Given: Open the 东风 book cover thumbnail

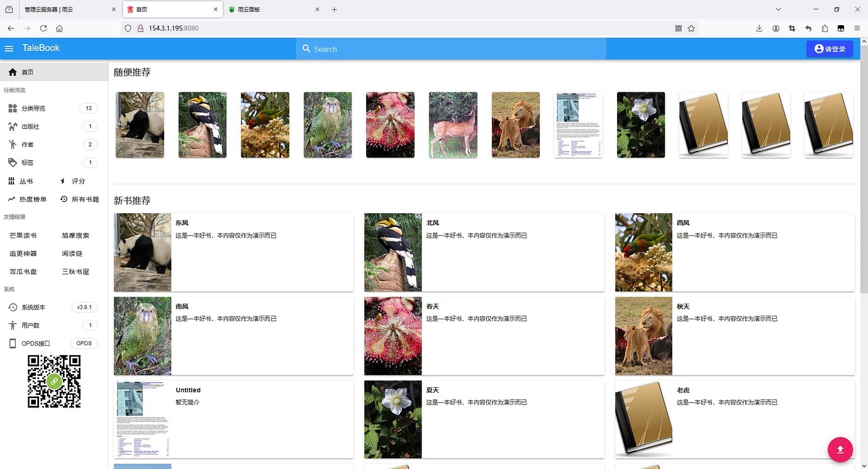Looking at the screenshot, I should (142, 252).
